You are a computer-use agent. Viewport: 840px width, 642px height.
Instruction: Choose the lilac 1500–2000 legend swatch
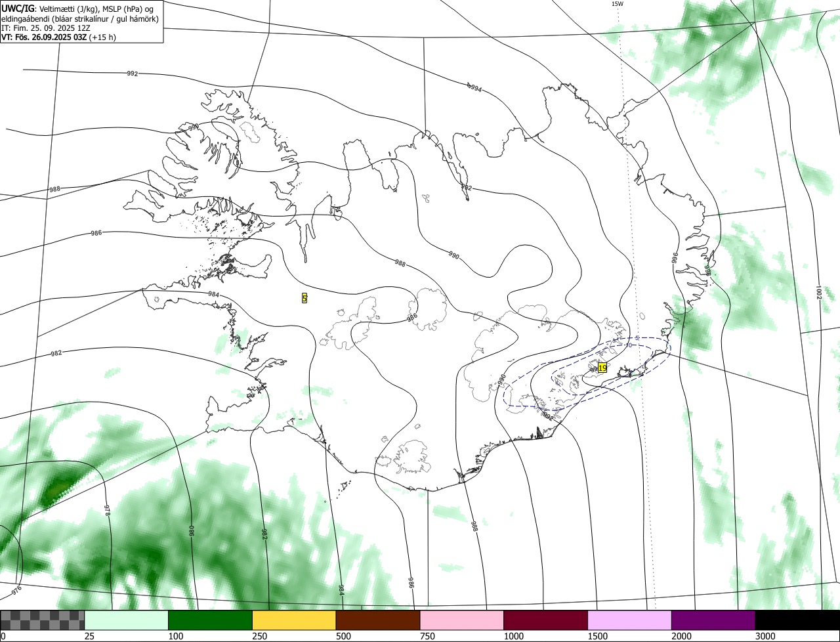pos(629,620)
